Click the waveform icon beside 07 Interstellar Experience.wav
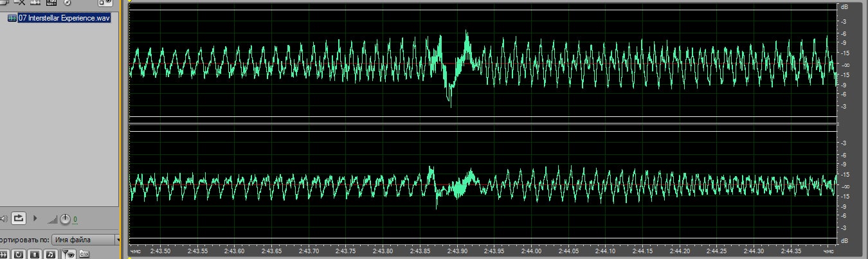The height and width of the screenshot is (259, 868). [x=12, y=18]
